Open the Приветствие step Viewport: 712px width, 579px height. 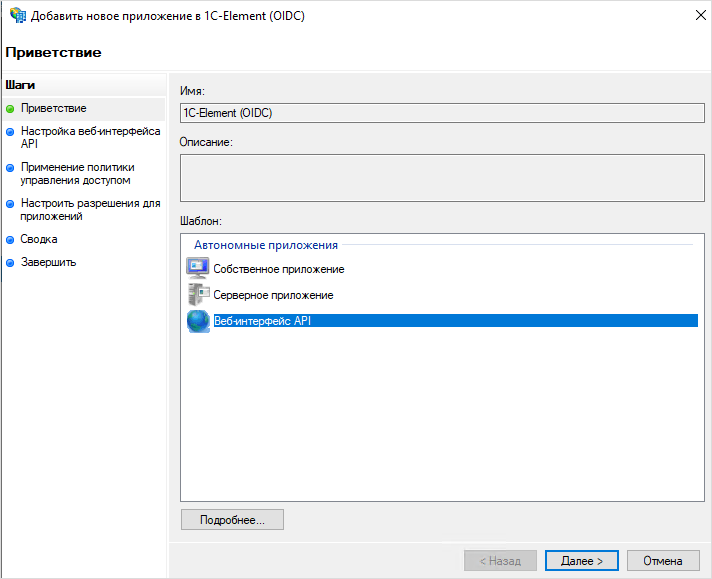(54, 108)
